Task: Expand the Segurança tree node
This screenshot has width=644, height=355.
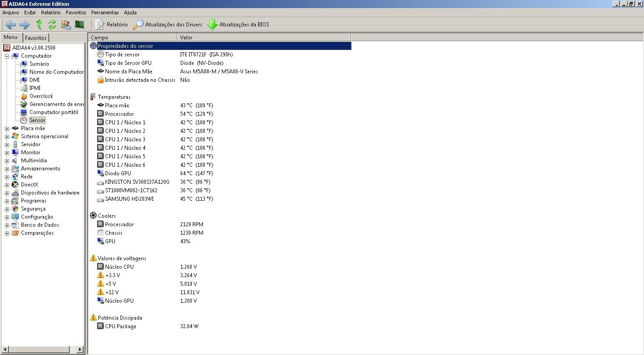Action: [x=7, y=209]
